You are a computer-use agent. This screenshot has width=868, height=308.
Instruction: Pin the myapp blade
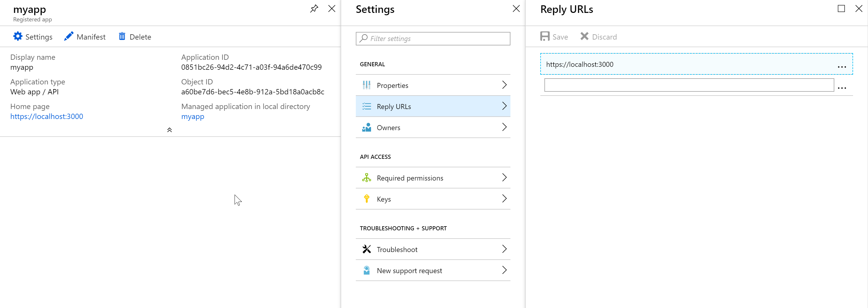pos(314,8)
